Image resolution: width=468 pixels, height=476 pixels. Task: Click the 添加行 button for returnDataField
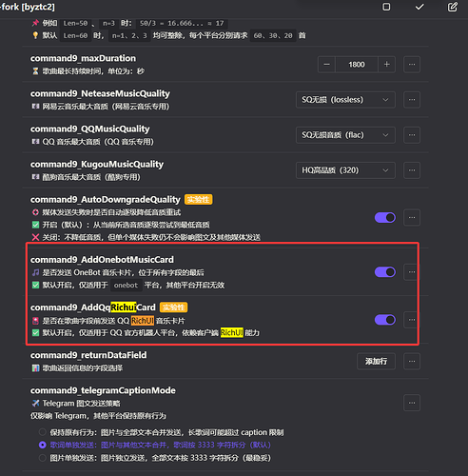tap(376, 361)
